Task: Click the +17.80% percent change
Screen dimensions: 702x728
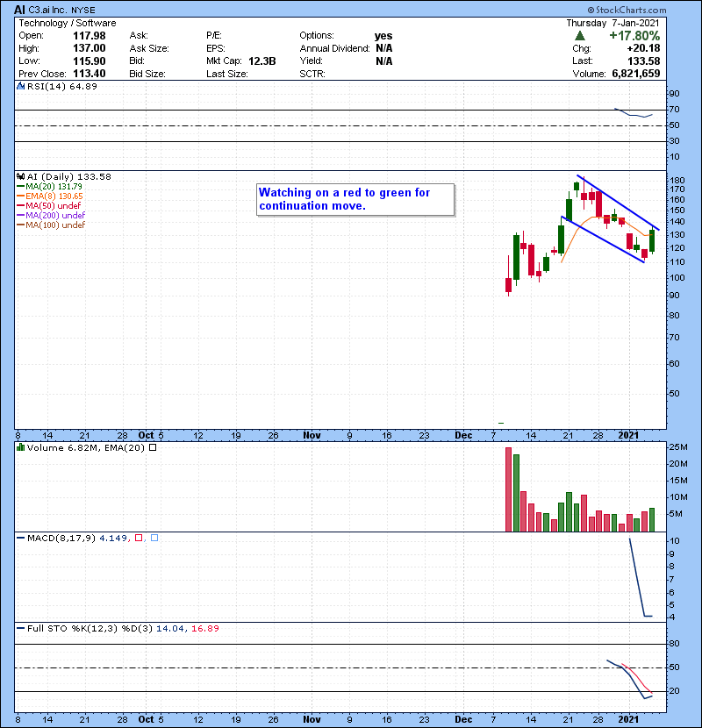Action: pos(634,36)
